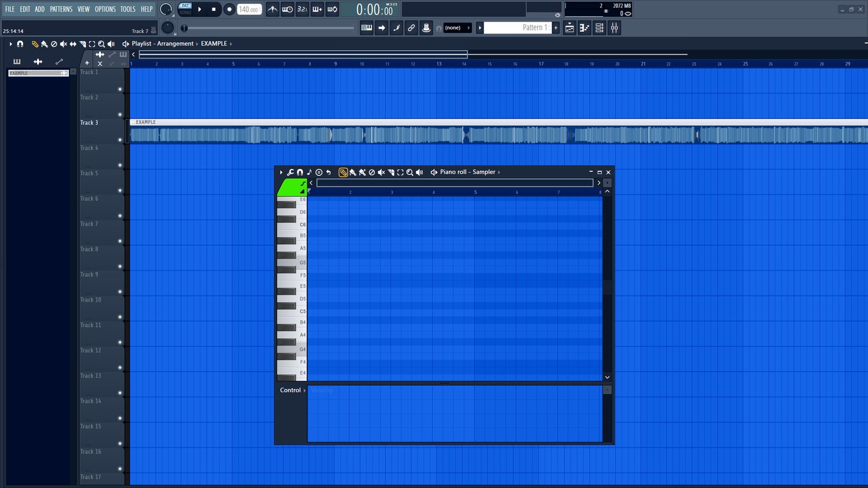Toggle mute switch for Track 1
The image size is (868, 488).
(x=120, y=89)
